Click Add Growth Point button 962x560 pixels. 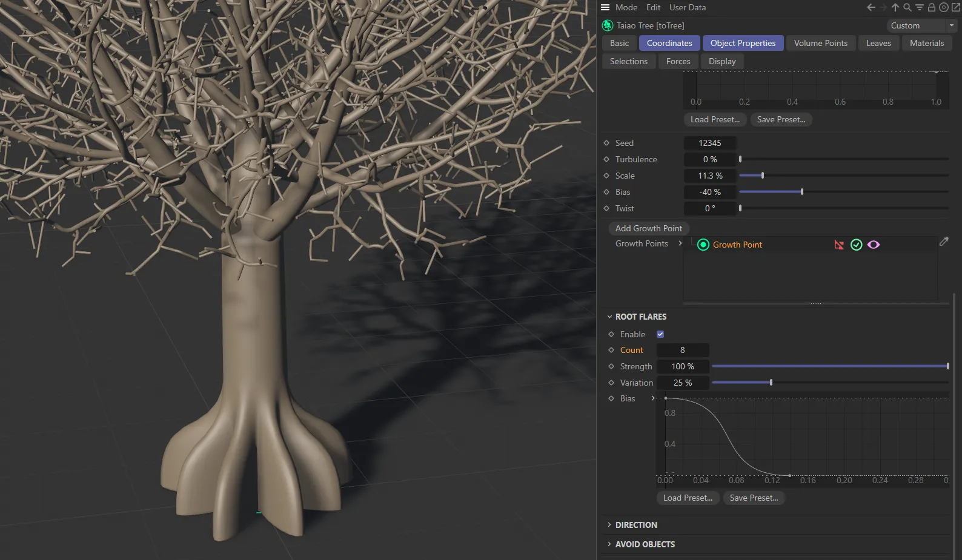[x=649, y=228]
